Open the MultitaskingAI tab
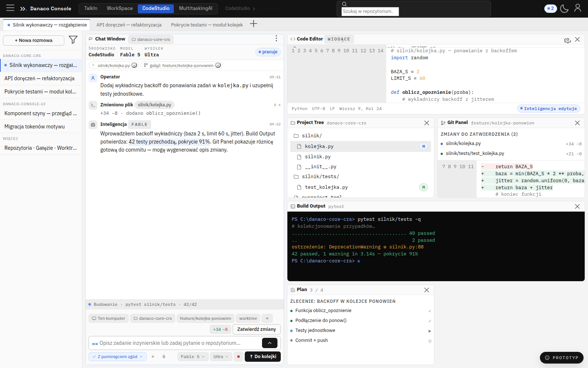The image size is (588, 368). pyautogui.click(x=196, y=8)
